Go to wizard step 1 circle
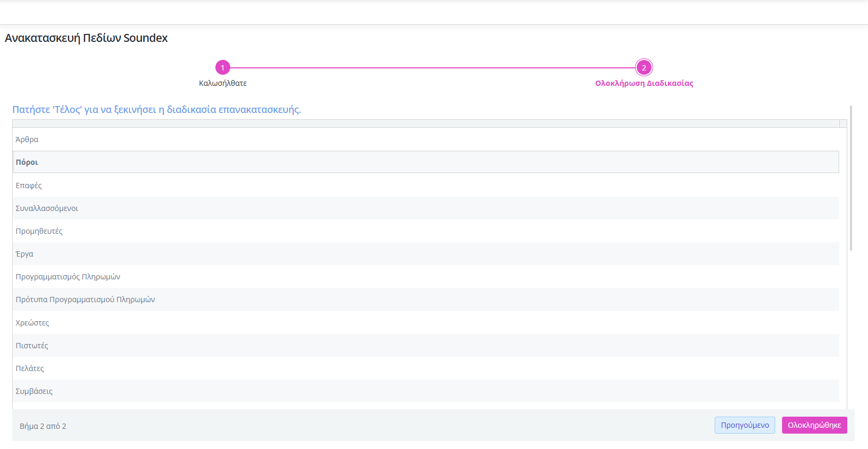 point(223,68)
